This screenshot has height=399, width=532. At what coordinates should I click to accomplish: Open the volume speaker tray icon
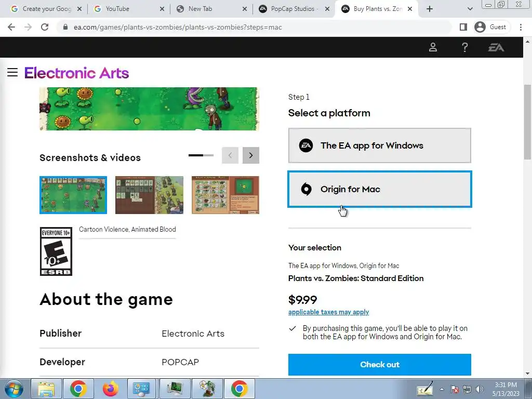(x=480, y=389)
